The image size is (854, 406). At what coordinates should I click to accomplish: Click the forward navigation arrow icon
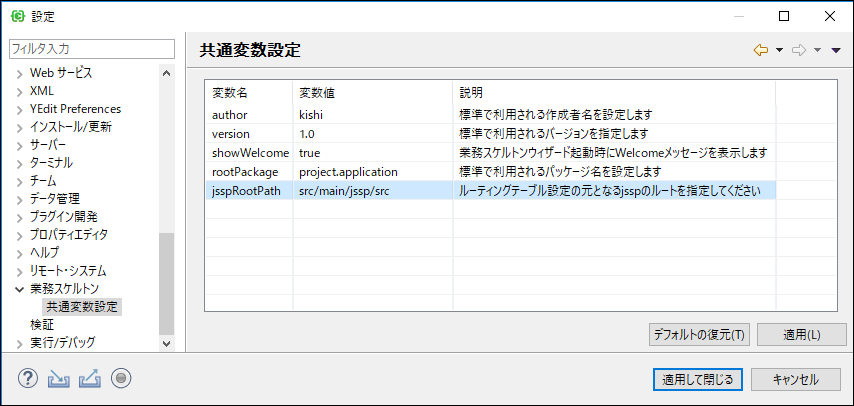point(799,50)
